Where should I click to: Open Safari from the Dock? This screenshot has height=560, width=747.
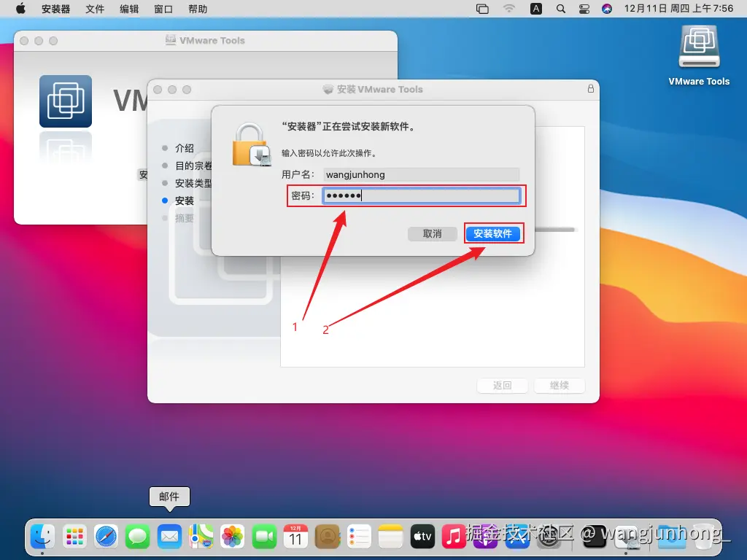click(107, 537)
